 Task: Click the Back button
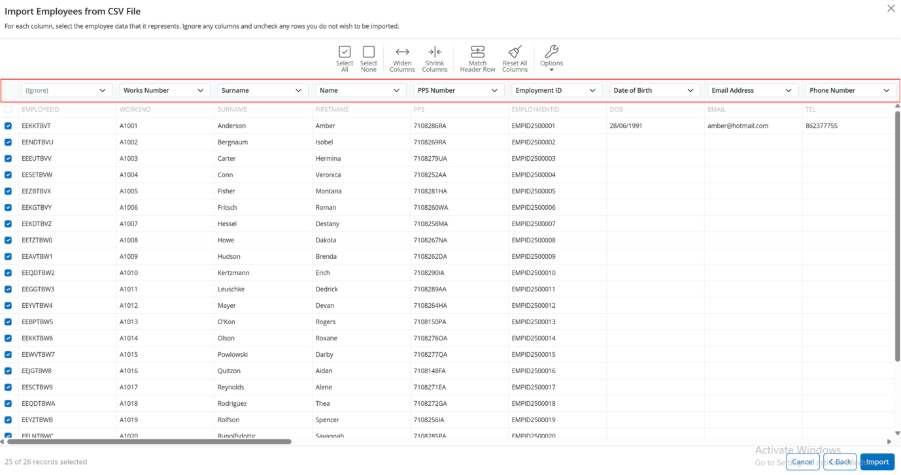[x=840, y=462]
